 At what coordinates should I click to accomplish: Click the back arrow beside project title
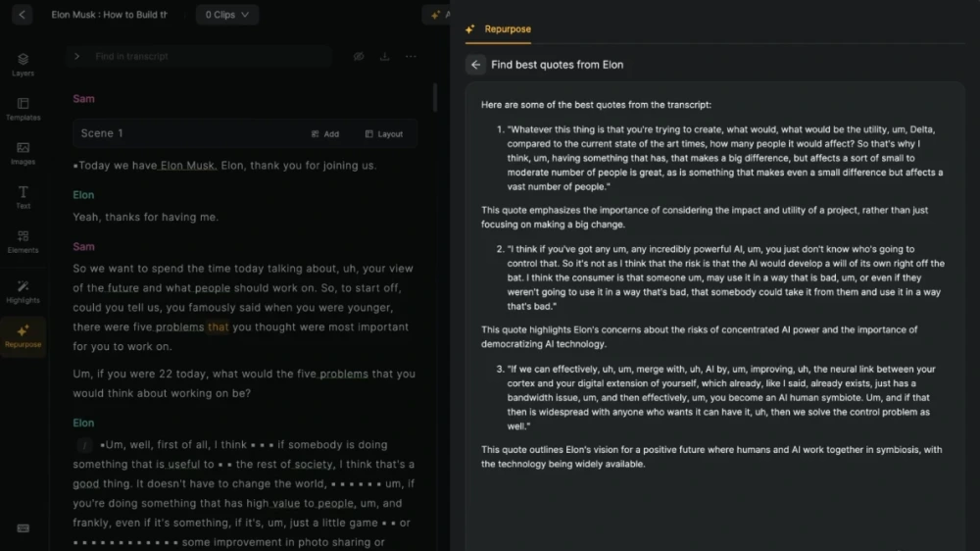pyautogui.click(x=23, y=15)
